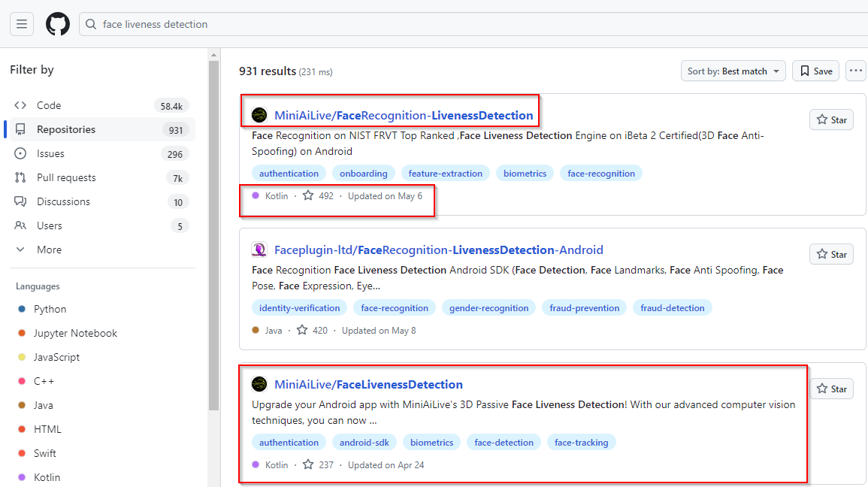Click "Updated on Apr 24" text
Screen dimensions: 868x487
(x=386, y=465)
